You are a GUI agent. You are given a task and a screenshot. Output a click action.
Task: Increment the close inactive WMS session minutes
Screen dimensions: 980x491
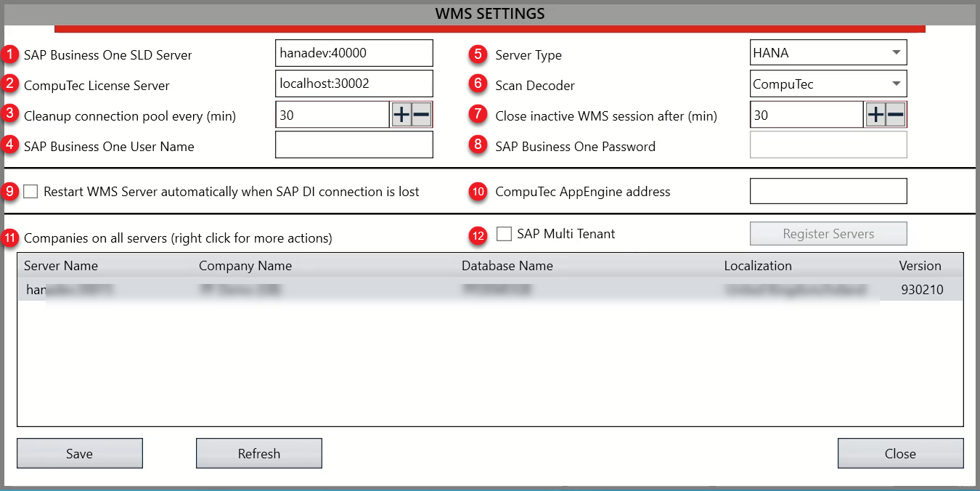[x=877, y=114]
